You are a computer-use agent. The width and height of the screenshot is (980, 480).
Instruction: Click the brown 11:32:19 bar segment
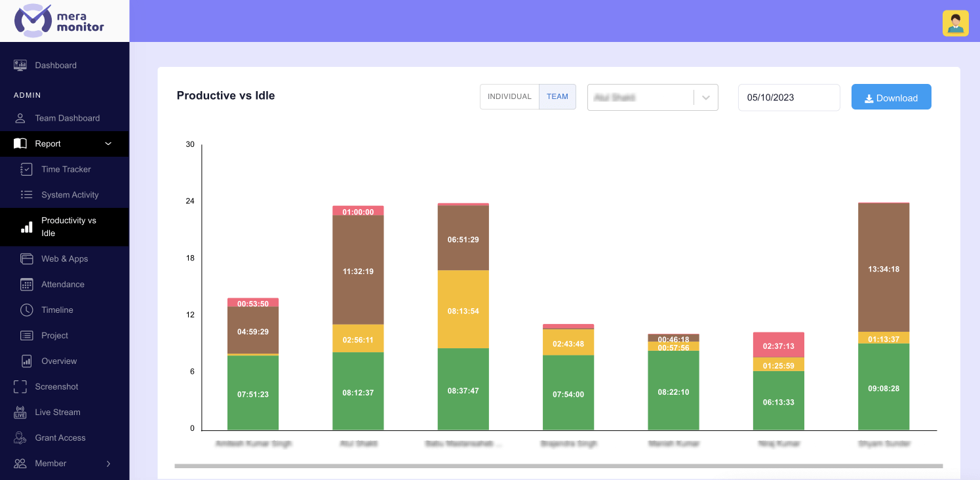358,270
